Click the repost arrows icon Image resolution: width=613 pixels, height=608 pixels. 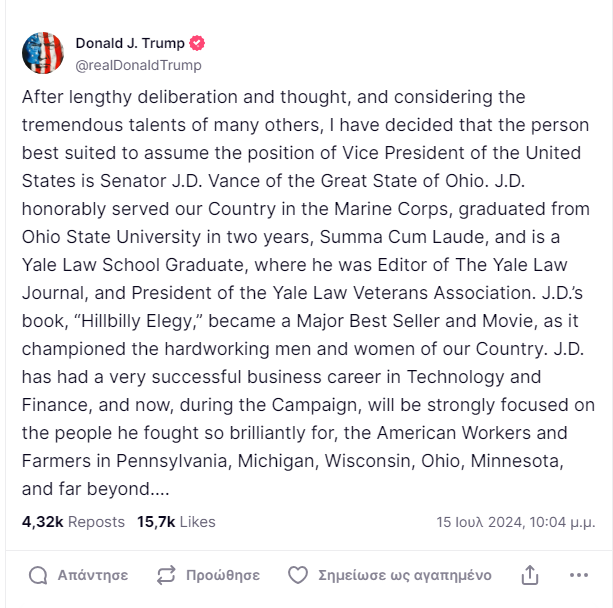click(x=166, y=575)
